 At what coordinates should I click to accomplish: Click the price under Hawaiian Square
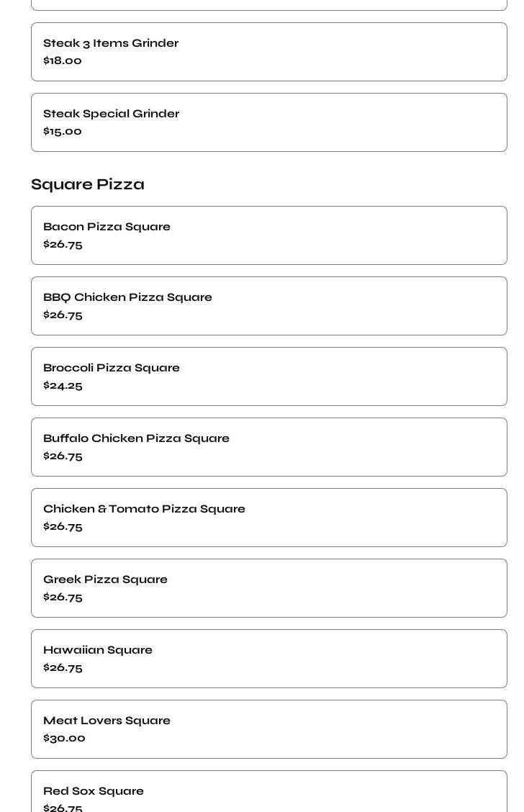pos(63,667)
